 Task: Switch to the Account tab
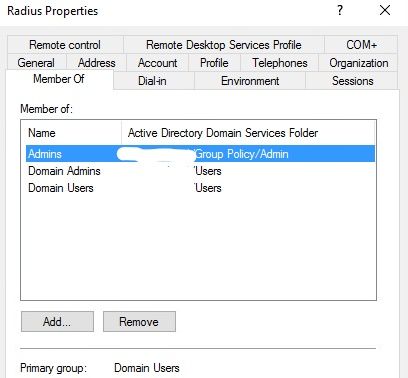pos(157,63)
